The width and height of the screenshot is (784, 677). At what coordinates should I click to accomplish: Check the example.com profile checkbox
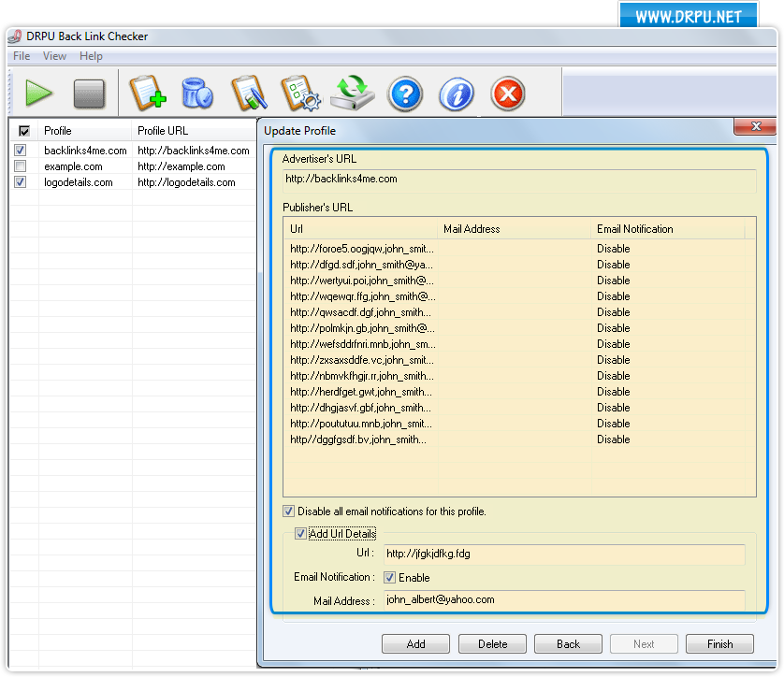click(20, 166)
